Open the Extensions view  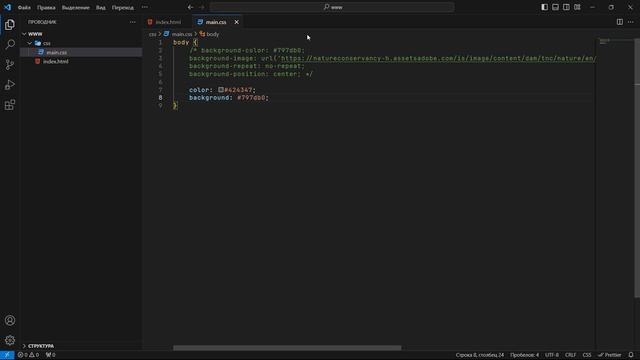pos(10,105)
